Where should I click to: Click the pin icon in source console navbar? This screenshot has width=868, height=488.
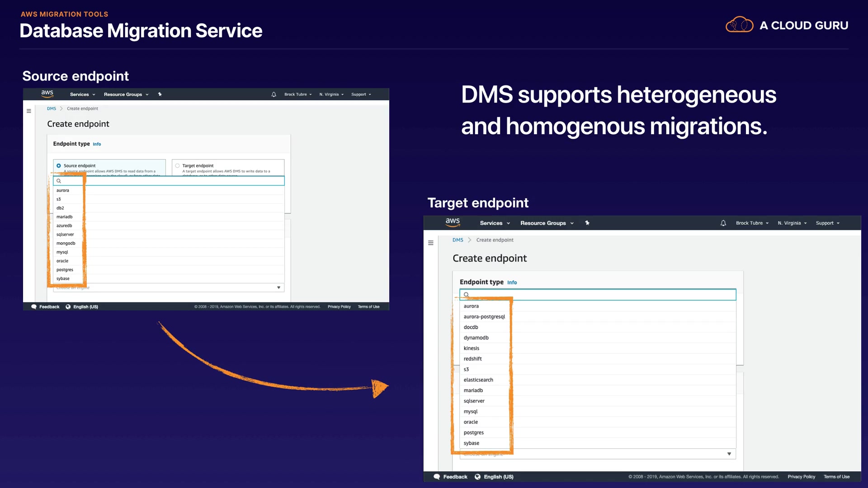(160, 94)
